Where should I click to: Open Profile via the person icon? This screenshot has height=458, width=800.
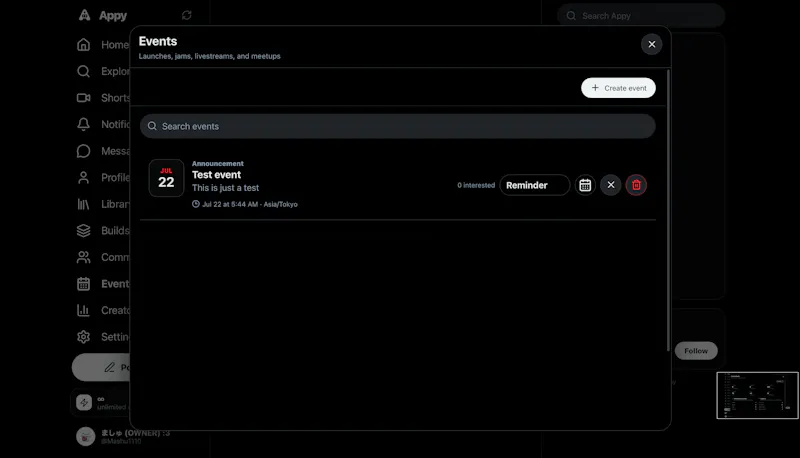click(x=84, y=177)
